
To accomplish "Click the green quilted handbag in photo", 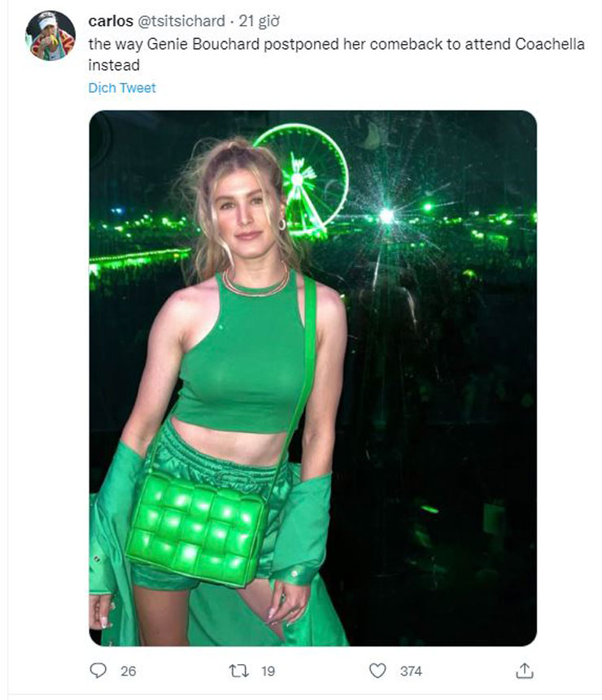I will 194,527.
